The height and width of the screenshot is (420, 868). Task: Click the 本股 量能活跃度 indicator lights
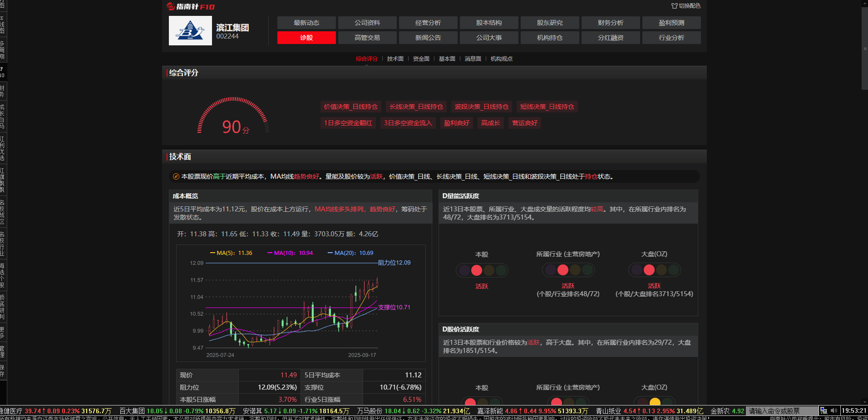point(482,270)
